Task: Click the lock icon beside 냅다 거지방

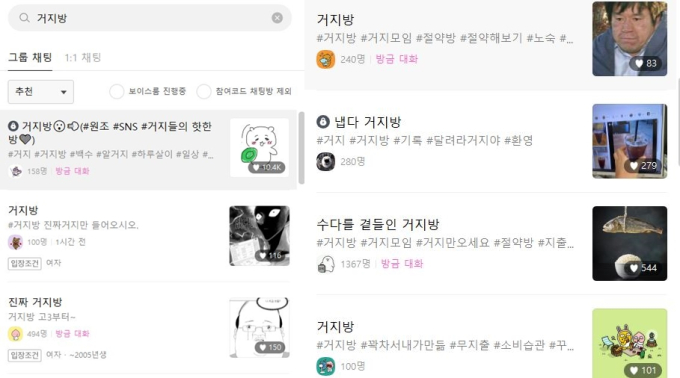Action: (323, 122)
